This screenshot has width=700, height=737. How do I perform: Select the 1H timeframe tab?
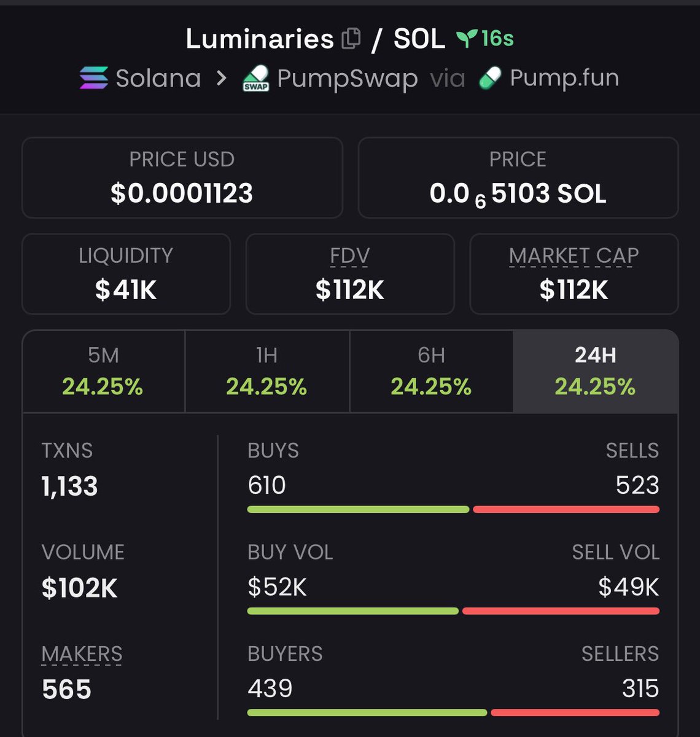click(266, 372)
